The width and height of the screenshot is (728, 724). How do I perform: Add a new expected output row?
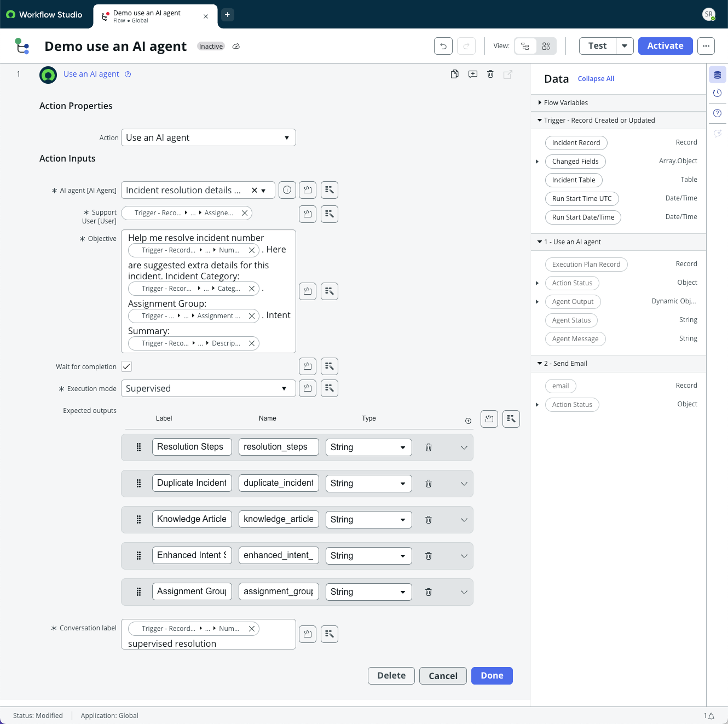[x=468, y=421]
